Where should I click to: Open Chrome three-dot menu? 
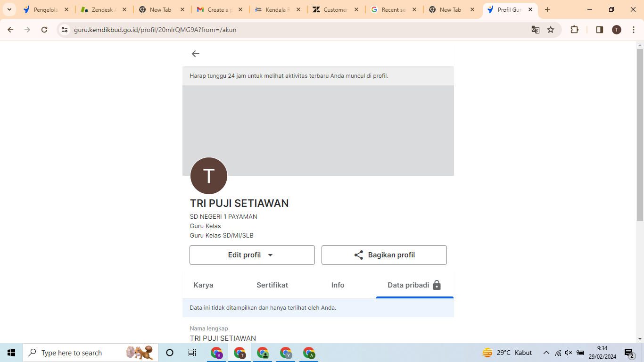point(634,30)
